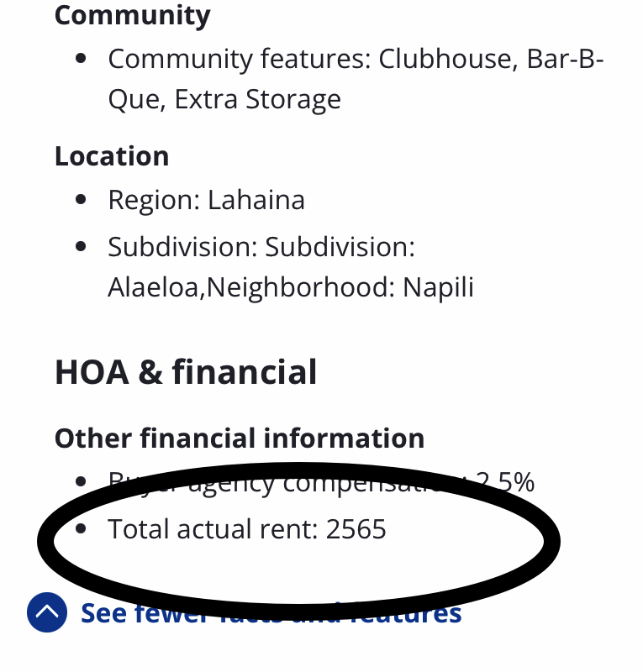Click the Community section heading
The height and width of the screenshot is (672, 643).
[x=131, y=15]
